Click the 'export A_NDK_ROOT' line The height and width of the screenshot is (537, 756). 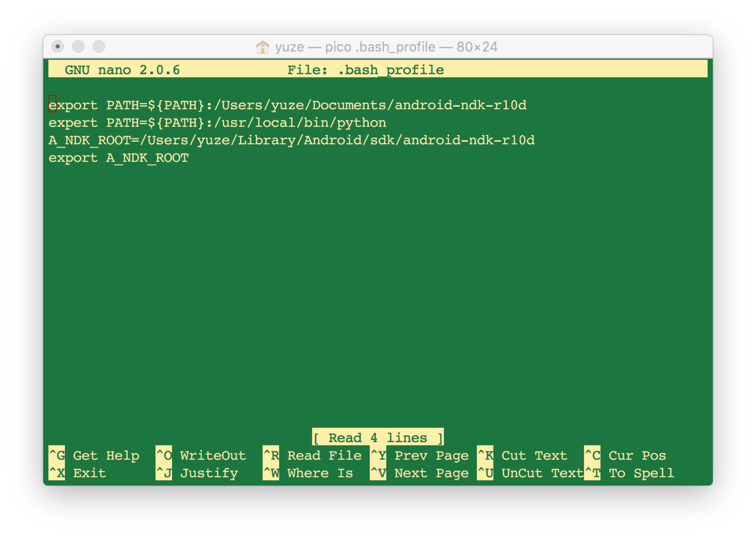[119, 158]
